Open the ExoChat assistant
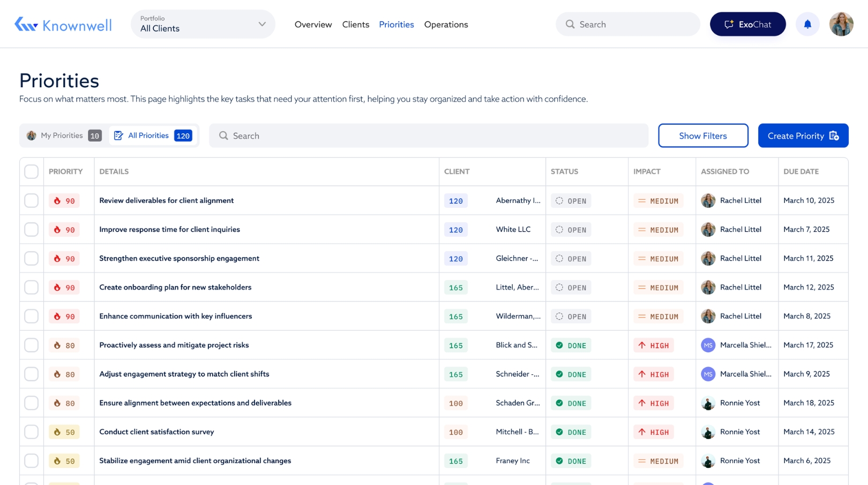Screen dimensions: 868x485 (747, 24)
